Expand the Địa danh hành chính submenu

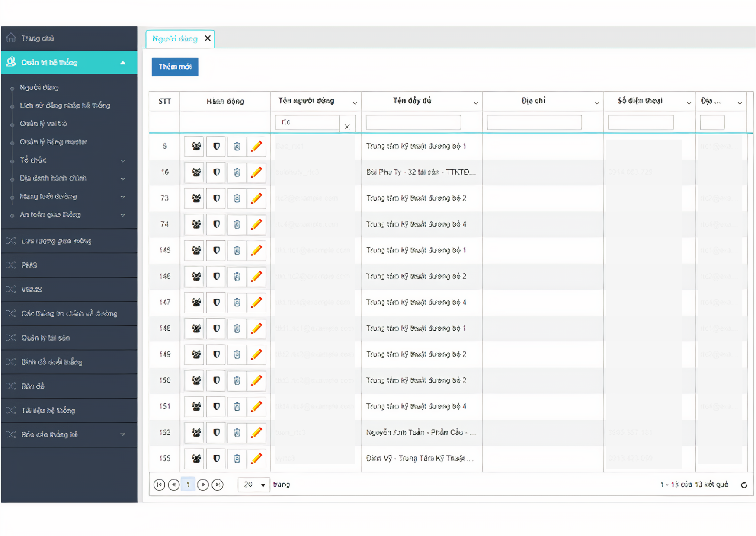coord(123,179)
